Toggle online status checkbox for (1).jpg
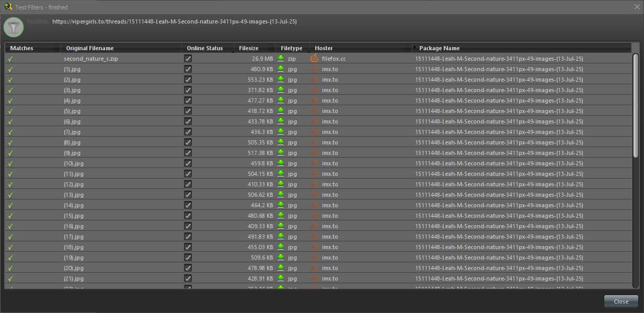Image resolution: width=644 pixels, height=313 pixels. (x=188, y=69)
